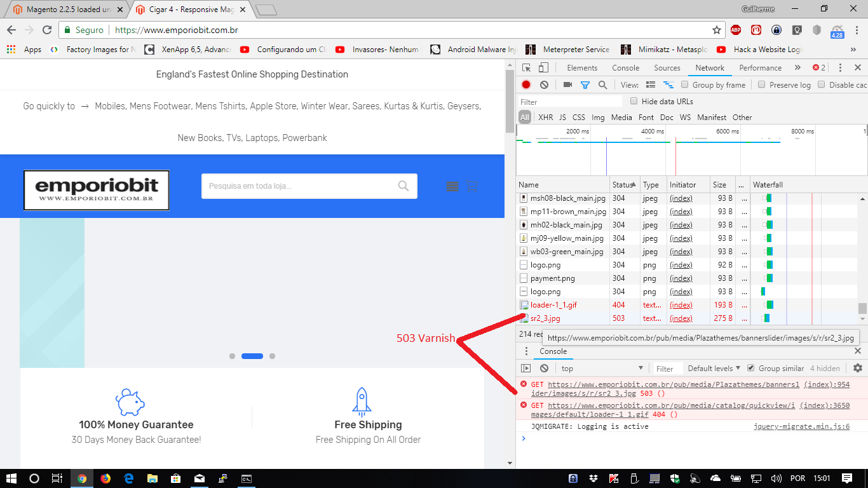Expand more DevTools tabs chevron

797,68
